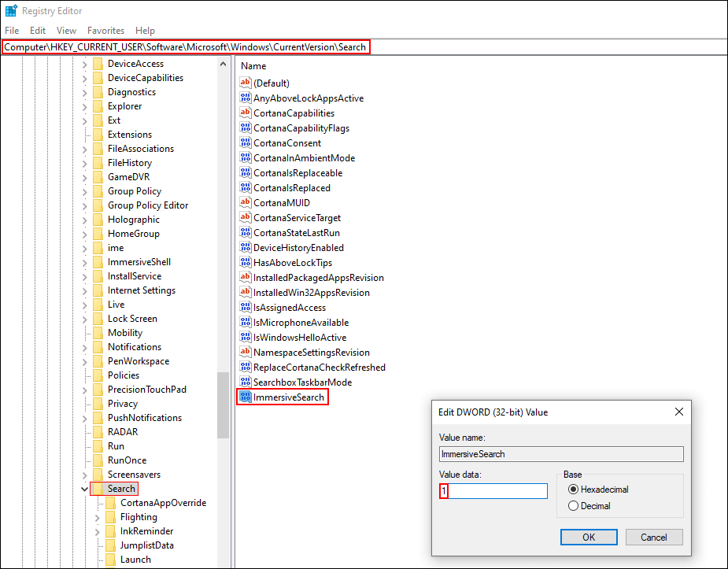Select the CortanaAppOverride subkey
This screenshot has width=728, height=569.
point(163,503)
